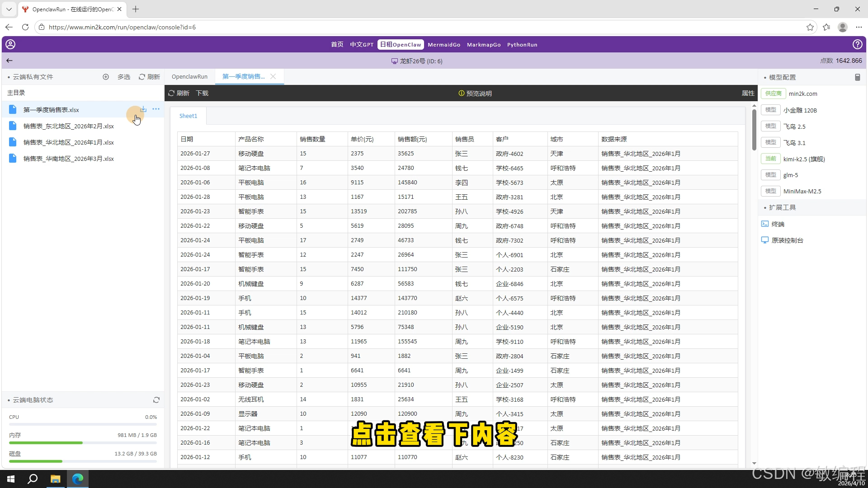Open the 中文GPT navigation item
The height and width of the screenshot is (488, 868).
click(x=361, y=45)
